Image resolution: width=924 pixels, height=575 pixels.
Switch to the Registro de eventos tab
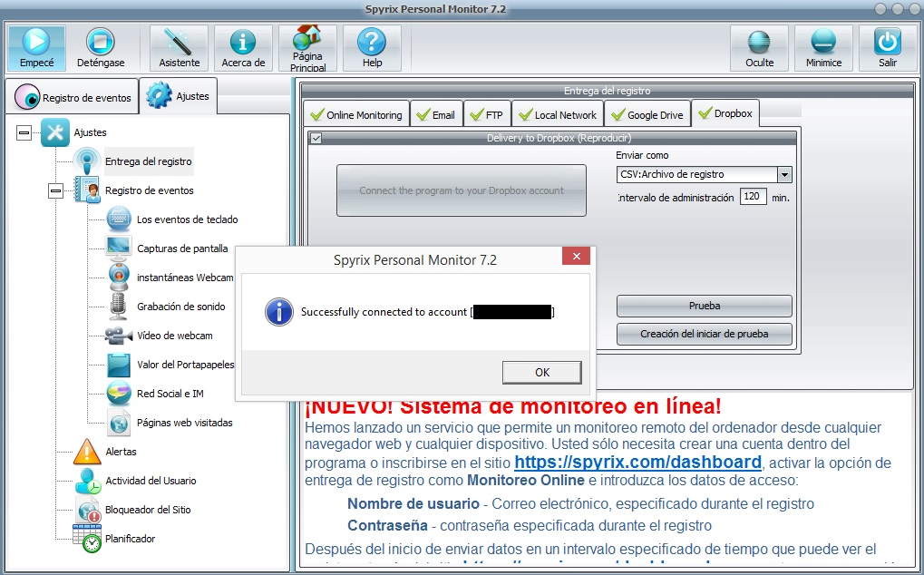point(73,97)
